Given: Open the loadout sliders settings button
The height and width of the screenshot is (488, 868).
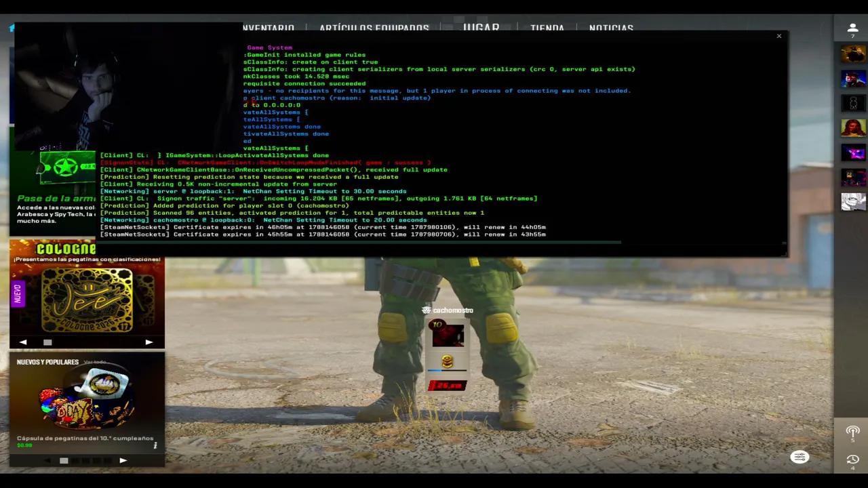Looking at the screenshot, I should click(800, 457).
